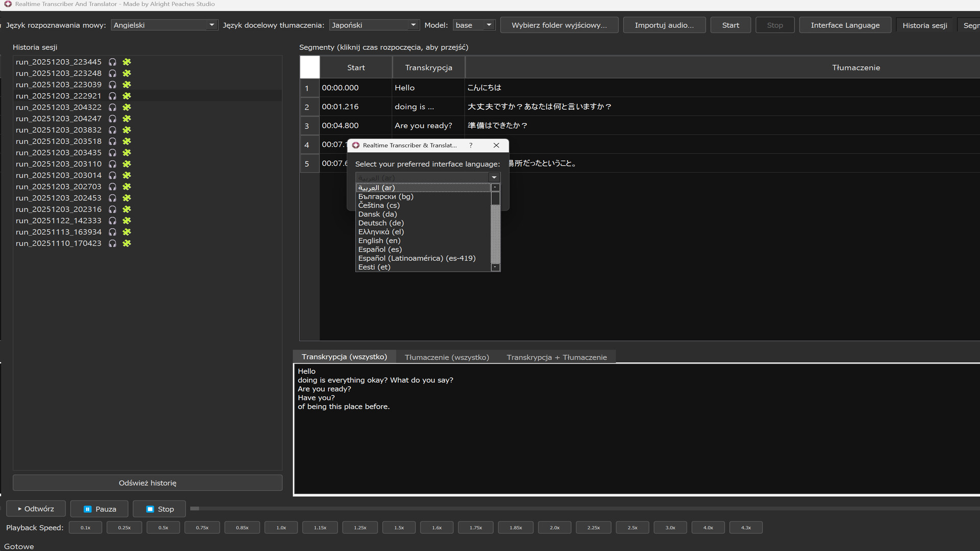Select the puzzle icon next to run_20251122_142333
This screenshot has height=551, width=980.
point(126,221)
